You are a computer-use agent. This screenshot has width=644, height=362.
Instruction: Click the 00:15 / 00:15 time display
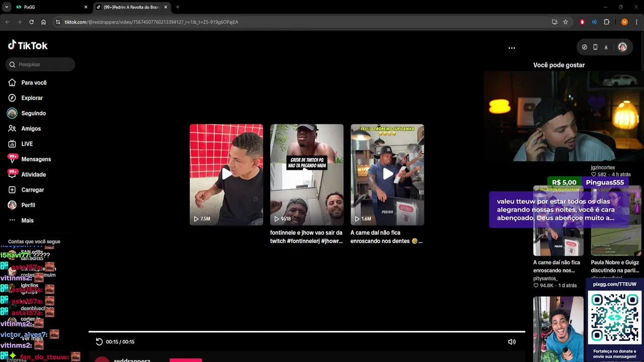tap(120, 342)
